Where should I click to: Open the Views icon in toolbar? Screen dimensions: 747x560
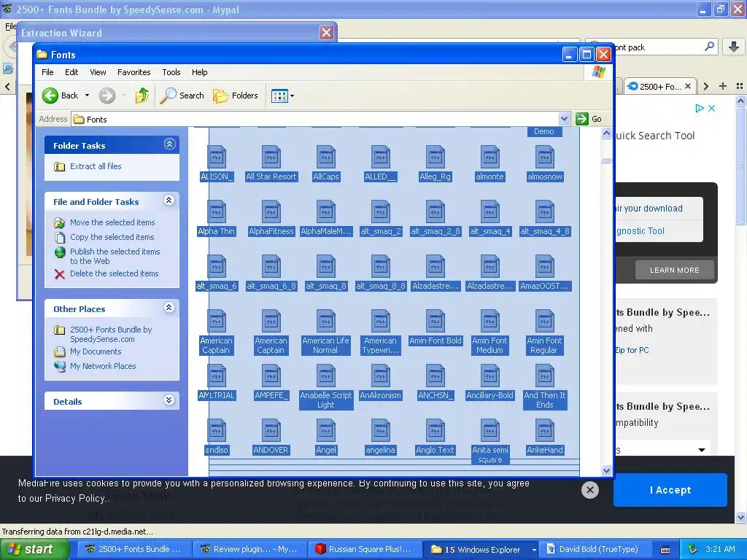(279, 96)
